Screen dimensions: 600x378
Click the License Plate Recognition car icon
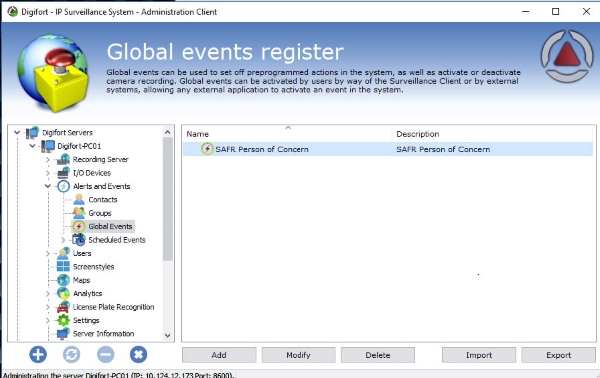[x=63, y=307]
